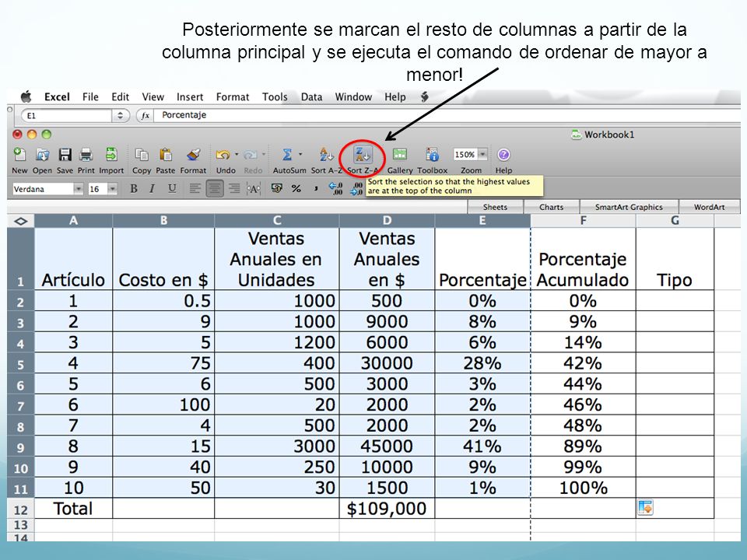The width and height of the screenshot is (747, 560).
Task: Open the script menu icon in menu bar
Action: pos(425,96)
